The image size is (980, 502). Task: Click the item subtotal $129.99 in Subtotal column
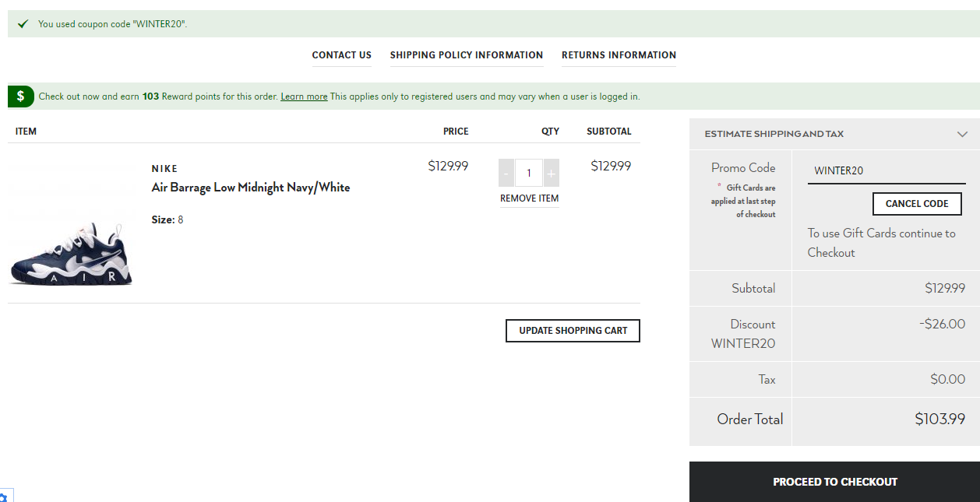click(611, 166)
